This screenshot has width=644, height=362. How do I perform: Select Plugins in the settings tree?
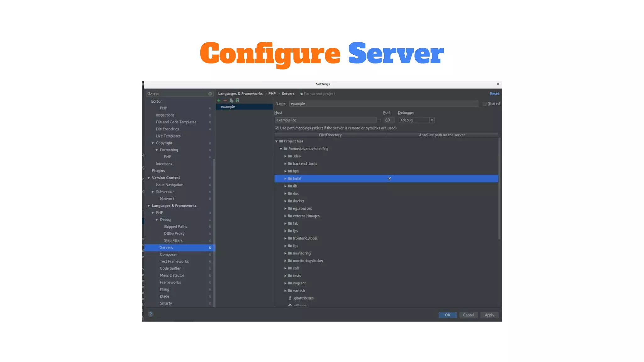pos(158,171)
